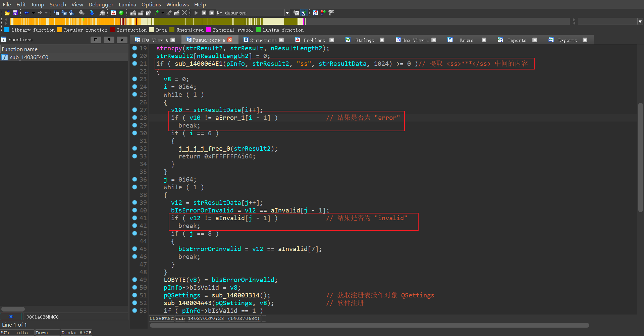Close the IDA View-A tab
This screenshot has width=644, height=336.
[x=173, y=40]
